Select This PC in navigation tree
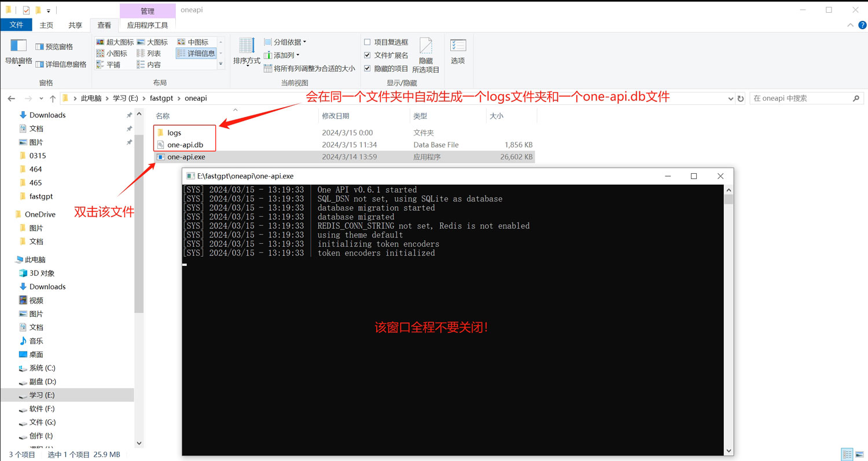The width and height of the screenshot is (868, 461). (35, 259)
